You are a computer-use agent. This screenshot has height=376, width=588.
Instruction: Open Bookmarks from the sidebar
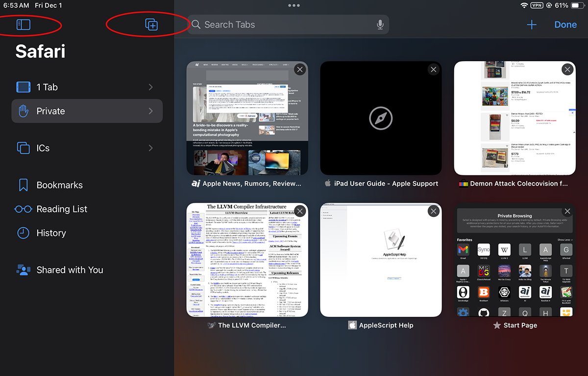[59, 185]
